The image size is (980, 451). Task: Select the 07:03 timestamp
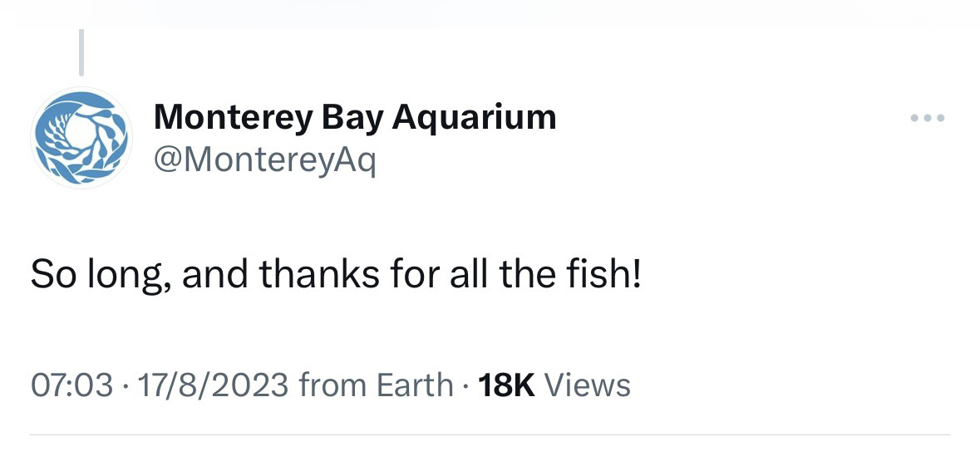point(71,385)
